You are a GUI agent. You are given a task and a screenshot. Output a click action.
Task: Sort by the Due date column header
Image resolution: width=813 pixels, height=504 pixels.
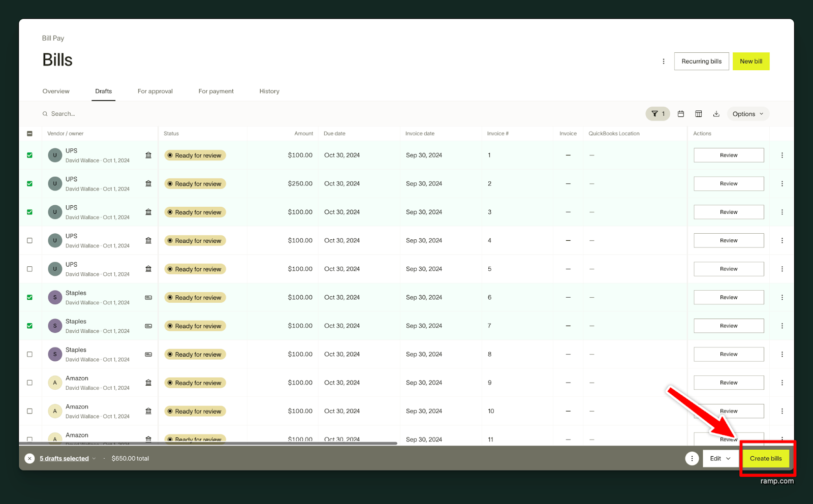tap(334, 134)
